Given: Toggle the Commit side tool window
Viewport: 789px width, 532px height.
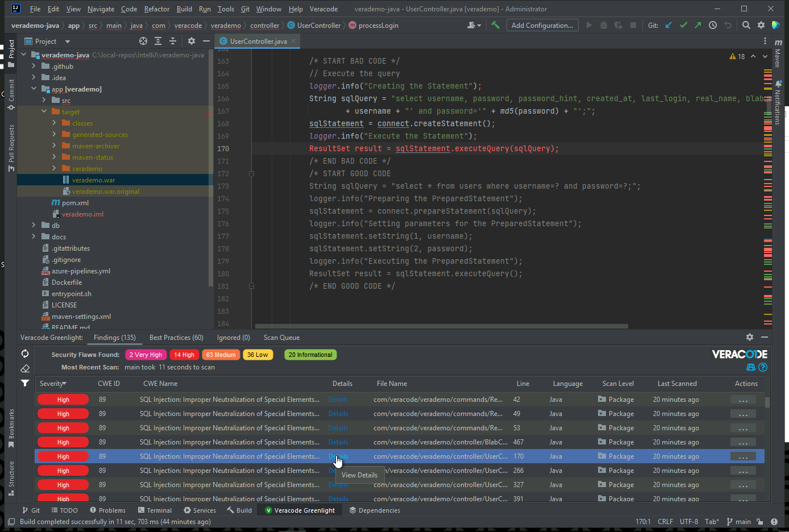Looking at the screenshot, I should coord(11,94).
